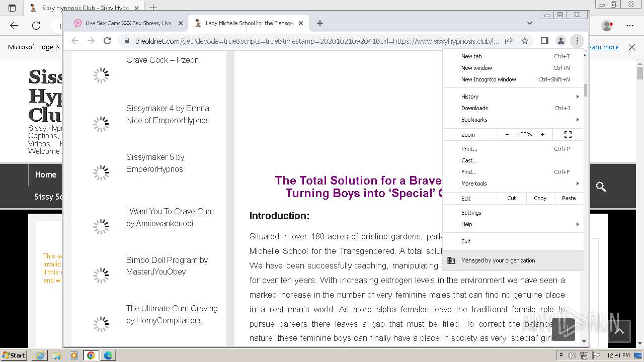
Task: Open New tab from Chrome menu
Action: (x=513, y=56)
